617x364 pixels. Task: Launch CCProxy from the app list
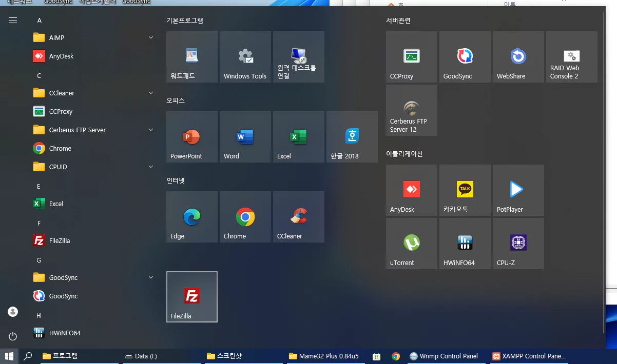click(x=93, y=111)
